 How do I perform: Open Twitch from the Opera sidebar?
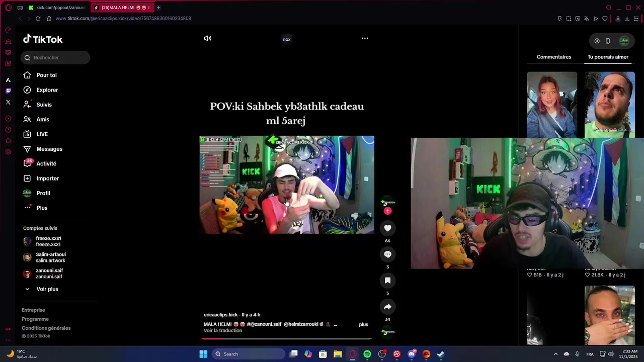point(8,91)
